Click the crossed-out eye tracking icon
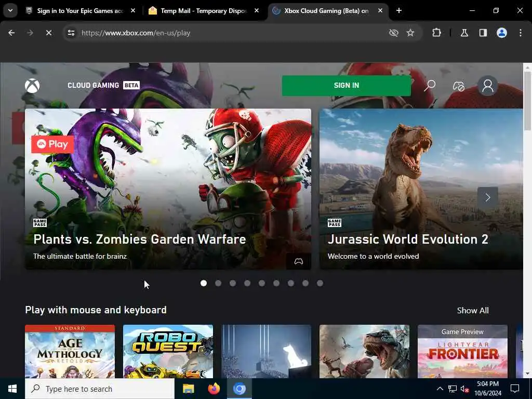This screenshot has width=532, height=399. (394, 33)
